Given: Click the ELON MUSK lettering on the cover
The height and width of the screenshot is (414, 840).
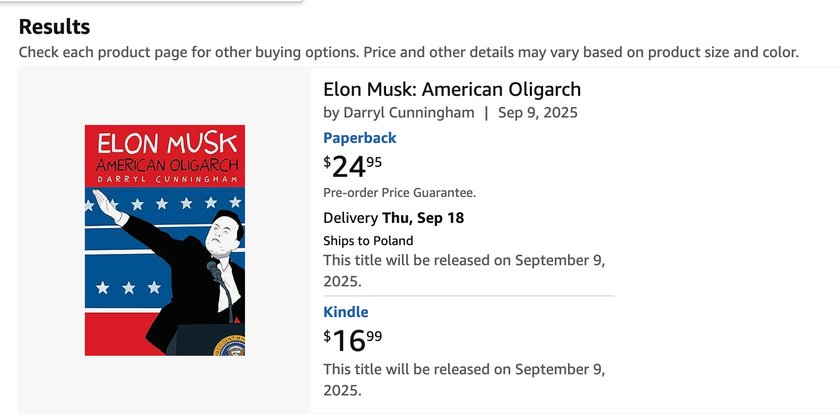Looking at the screenshot, I should point(167,144).
